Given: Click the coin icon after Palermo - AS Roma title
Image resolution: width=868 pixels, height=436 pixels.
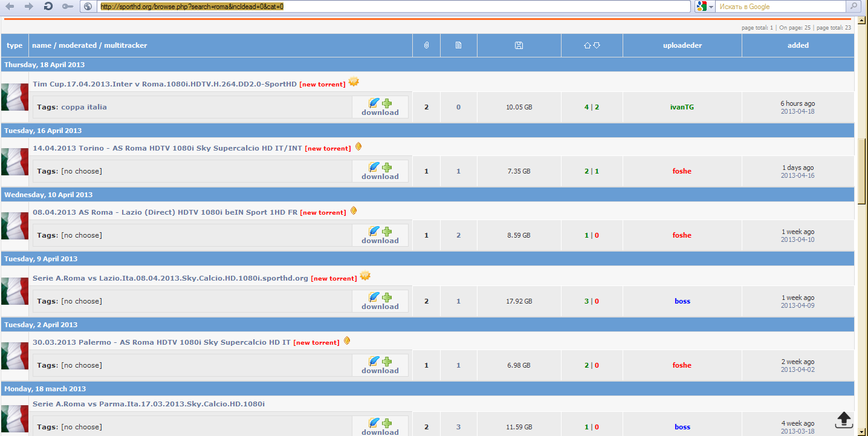Looking at the screenshot, I should tap(347, 340).
